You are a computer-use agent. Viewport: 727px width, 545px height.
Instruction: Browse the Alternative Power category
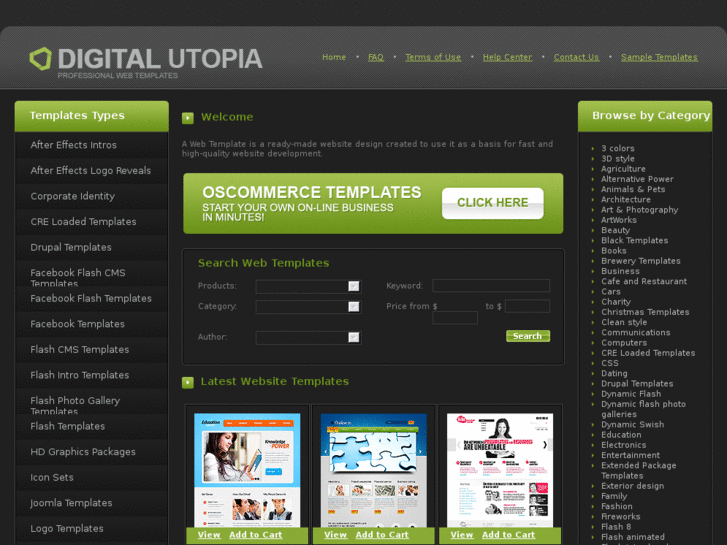point(637,179)
